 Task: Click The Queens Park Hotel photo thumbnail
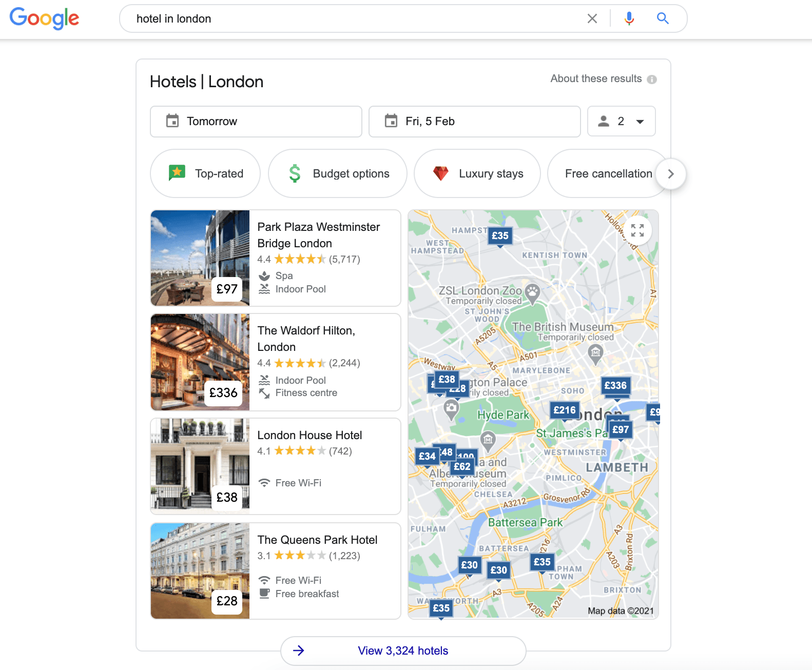pyautogui.click(x=200, y=570)
